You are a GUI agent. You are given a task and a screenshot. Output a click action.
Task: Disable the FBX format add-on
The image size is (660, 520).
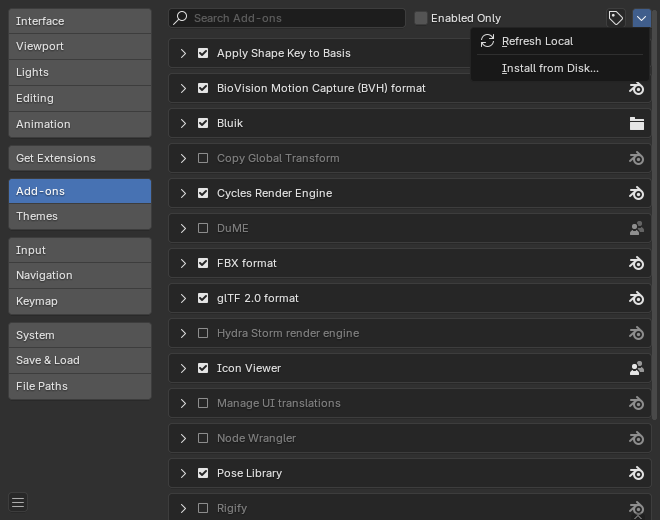click(x=203, y=263)
